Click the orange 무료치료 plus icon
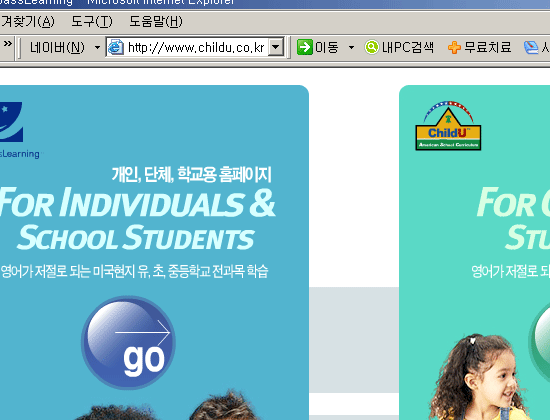This screenshot has width=550, height=420. pos(454,47)
